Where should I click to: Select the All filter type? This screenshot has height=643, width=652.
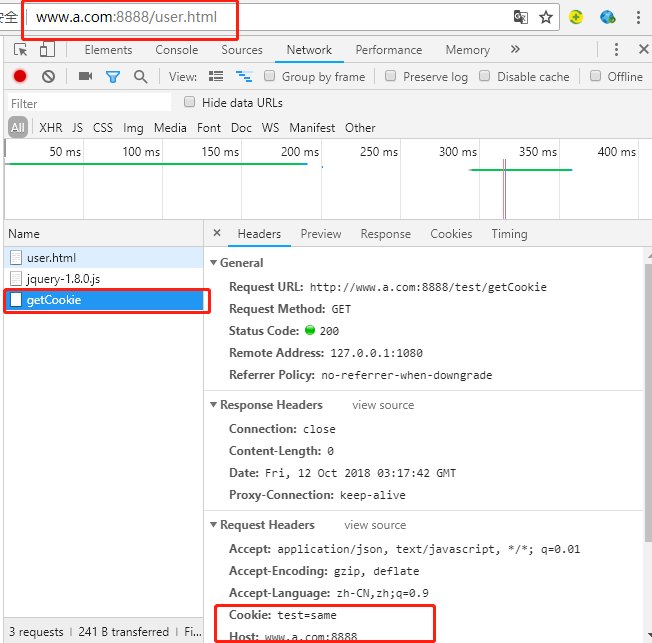coord(17,127)
